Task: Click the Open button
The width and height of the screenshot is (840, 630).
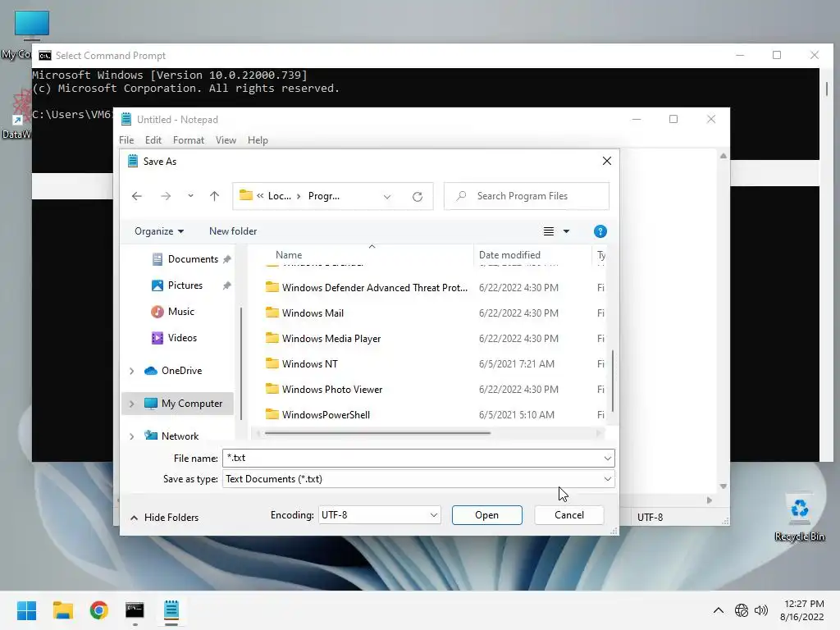Action: tap(487, 515)
